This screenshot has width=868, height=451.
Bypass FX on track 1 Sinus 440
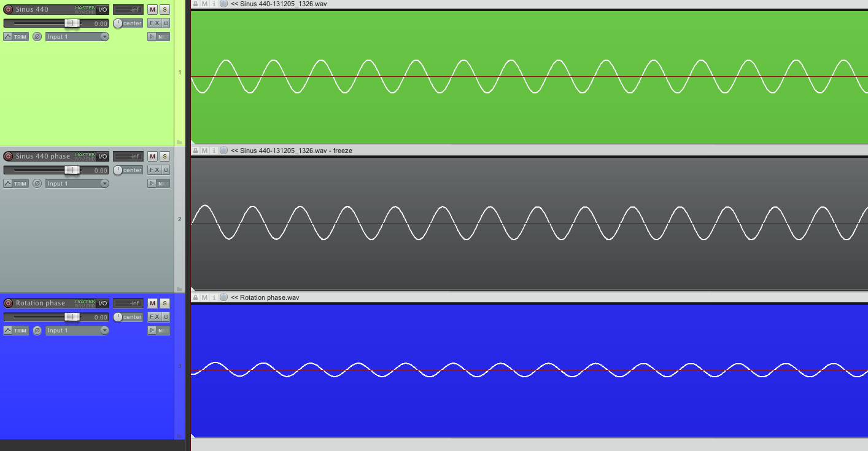(166, 23)
